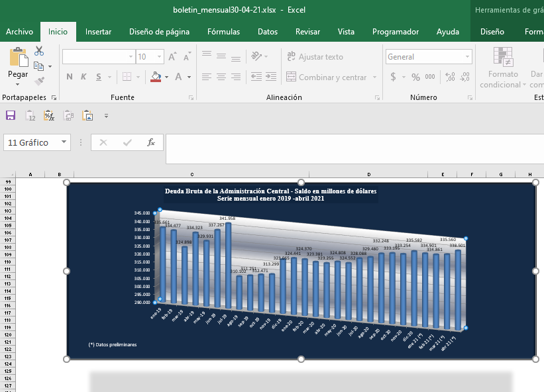Click the Save floppy disk icon
544x392 pixels.
(x=11, y=115)
